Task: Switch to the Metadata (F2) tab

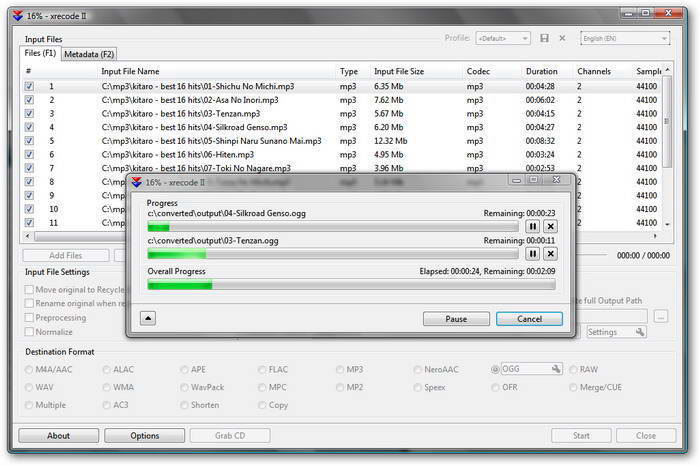Action: [x=89, y=54]
